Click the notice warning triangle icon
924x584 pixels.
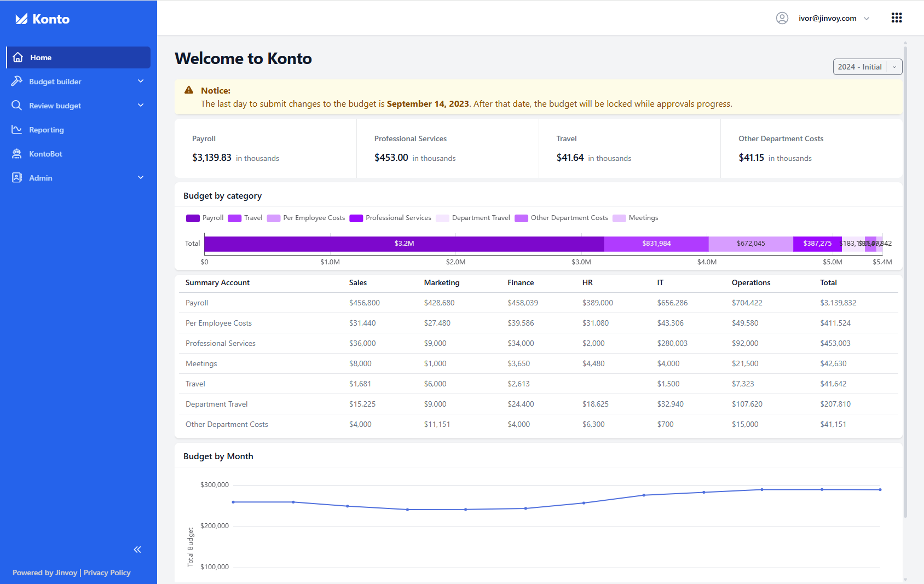tap(189, 90)
